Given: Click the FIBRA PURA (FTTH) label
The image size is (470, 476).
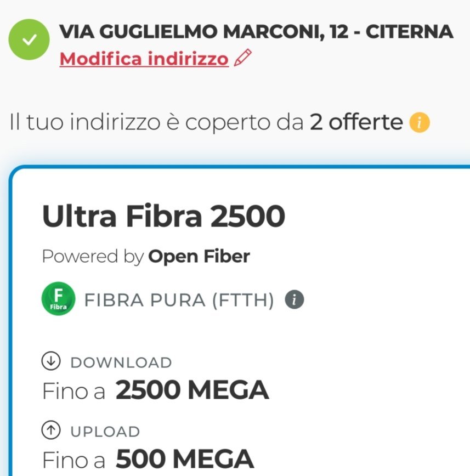Looking at the screenshot, I should point(178,300).
